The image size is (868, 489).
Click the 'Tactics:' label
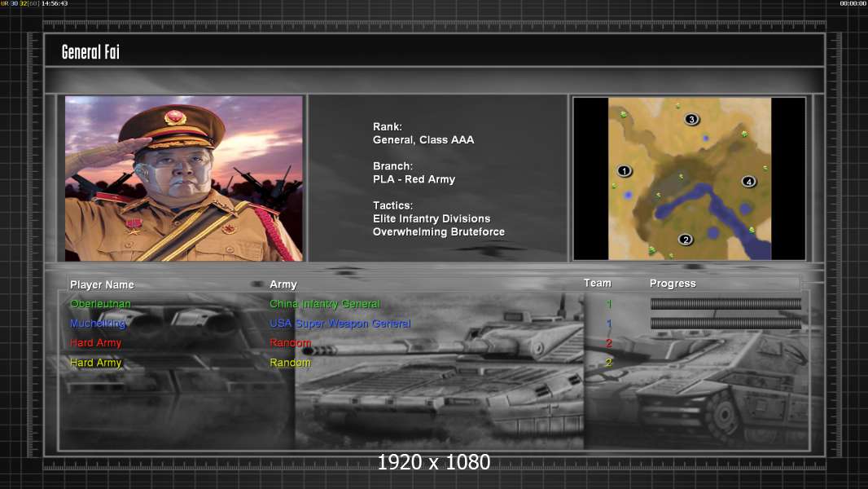(392, 205)
